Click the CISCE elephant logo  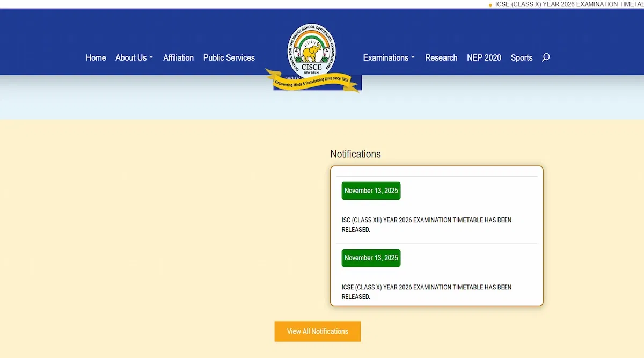312,53
